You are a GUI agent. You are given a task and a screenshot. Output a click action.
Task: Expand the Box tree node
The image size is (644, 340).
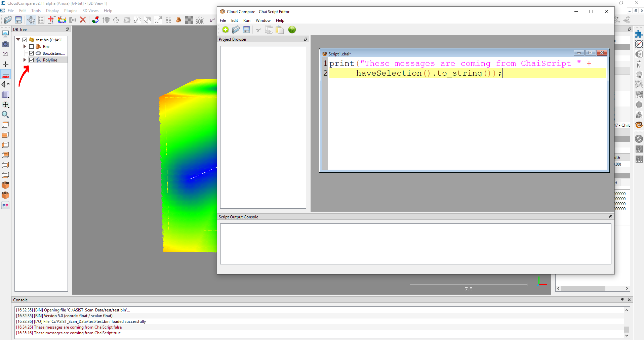click(x=25, y=47)
